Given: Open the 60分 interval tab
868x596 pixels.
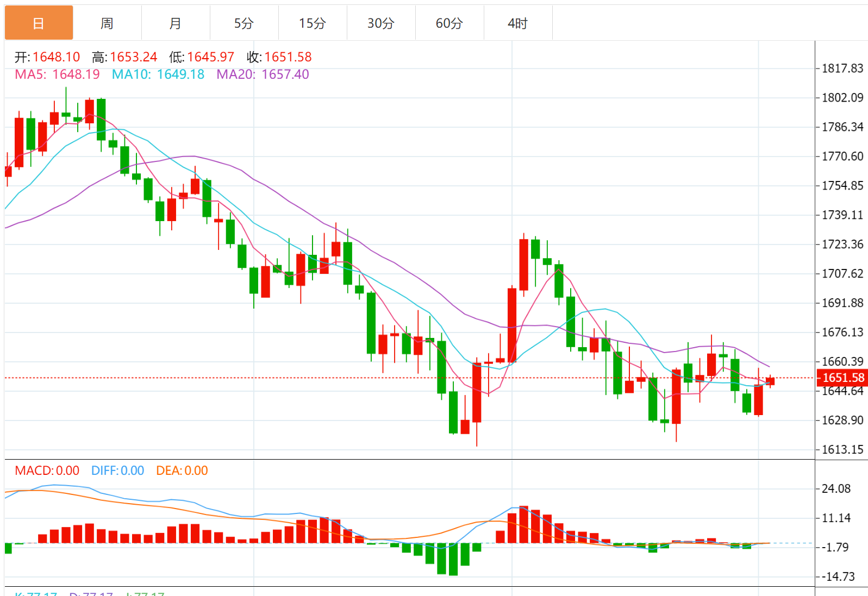Looking at the screenshot, I should click(x=449, y=23).
